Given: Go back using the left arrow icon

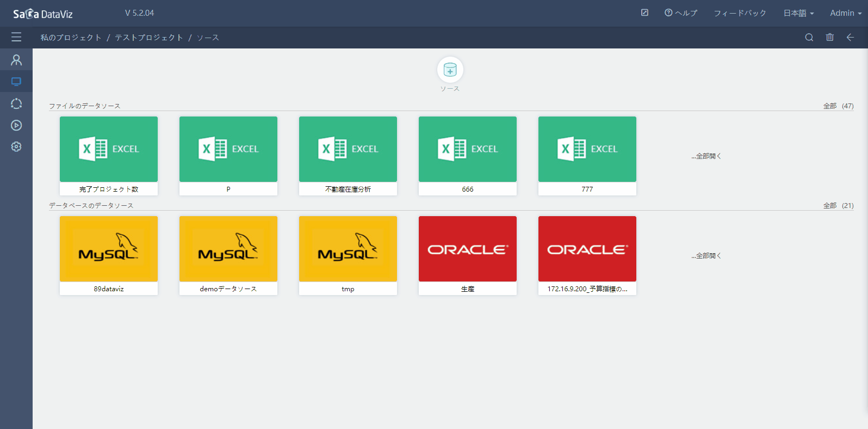Looking at the screenshot, I should 850,37.
